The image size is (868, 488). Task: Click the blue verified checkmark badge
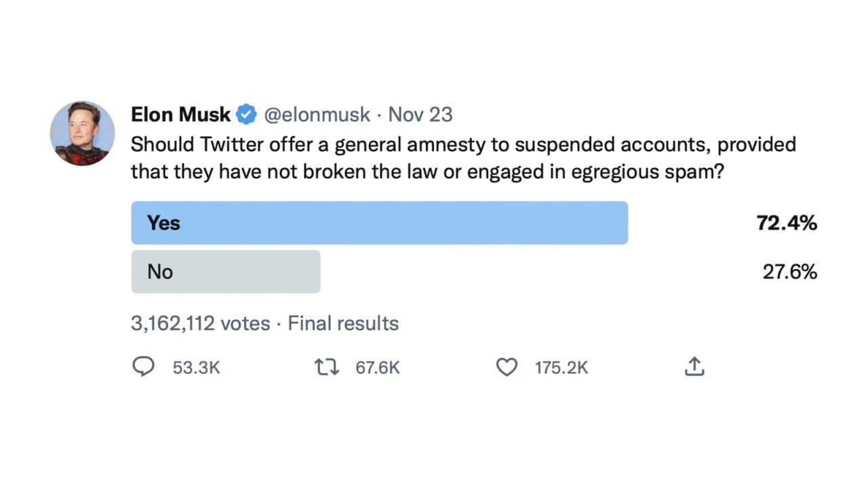(245, 115)
